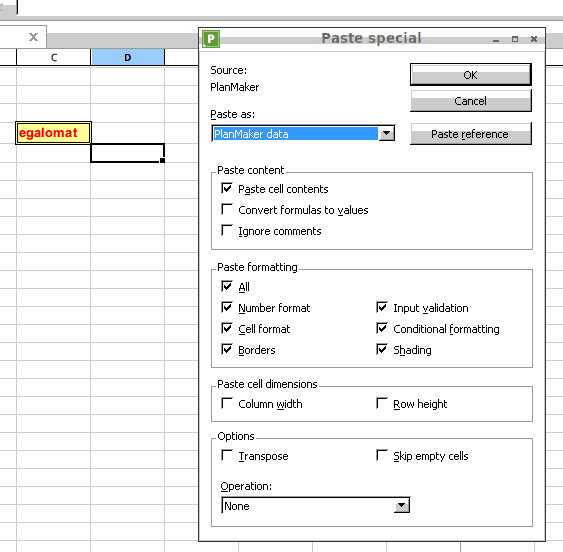Check Column width option
This screenshot has width=563, height=552.
click(227, 403)
